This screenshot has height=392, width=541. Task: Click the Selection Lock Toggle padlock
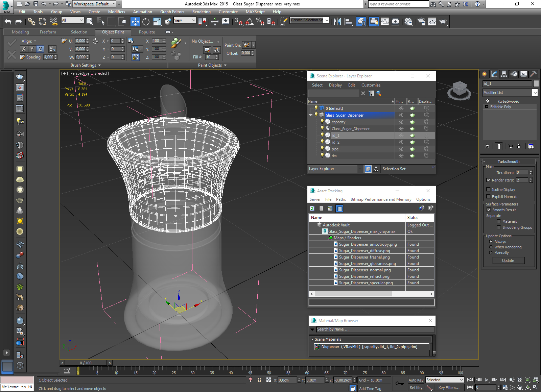coord(259,380)
